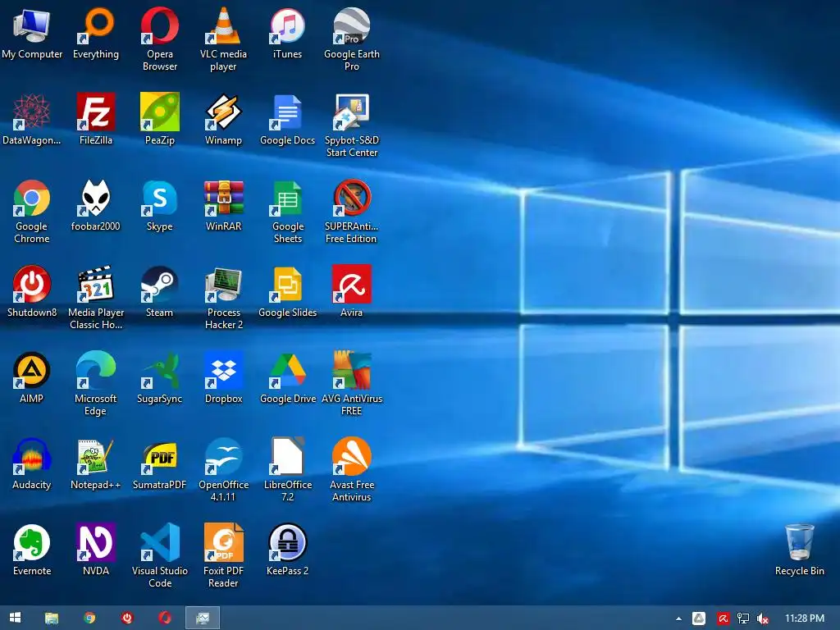
Task: Select the Dropbox desktop shortcut
Action: [x=223, y=377]
